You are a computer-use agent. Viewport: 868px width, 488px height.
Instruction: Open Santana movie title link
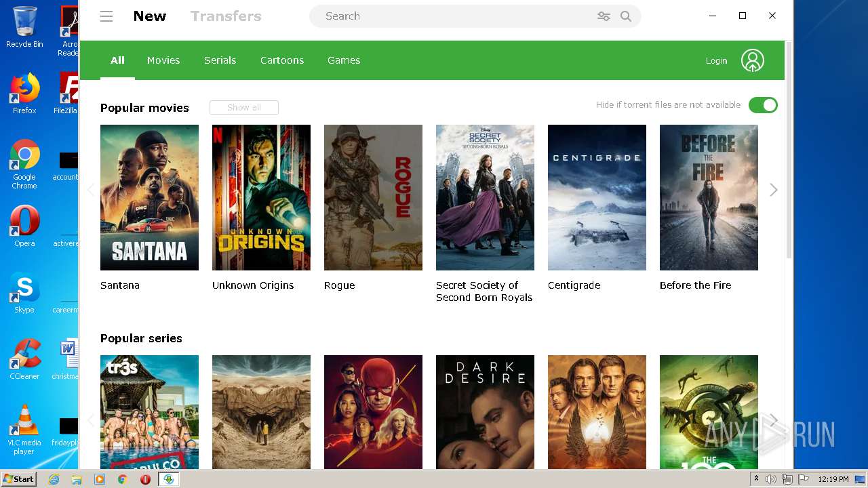(120, 285)
